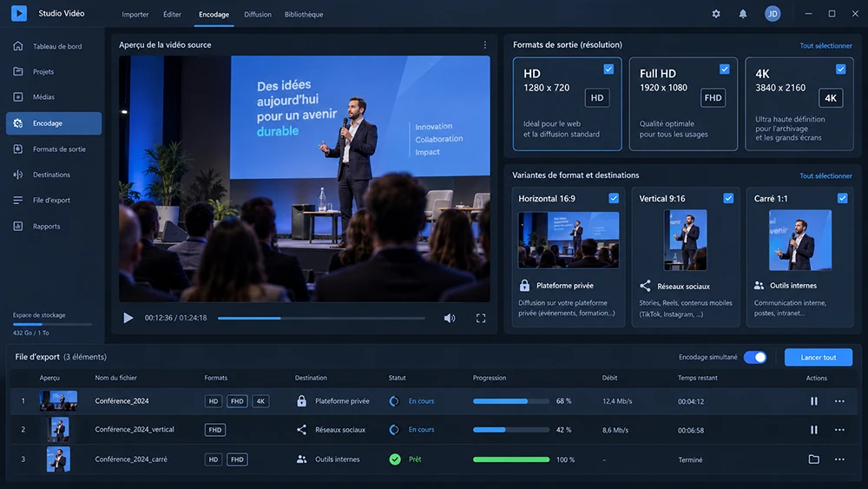
Task: Open Médias section in sidebar
Action: pyautogui.click(x=54, y=97)
